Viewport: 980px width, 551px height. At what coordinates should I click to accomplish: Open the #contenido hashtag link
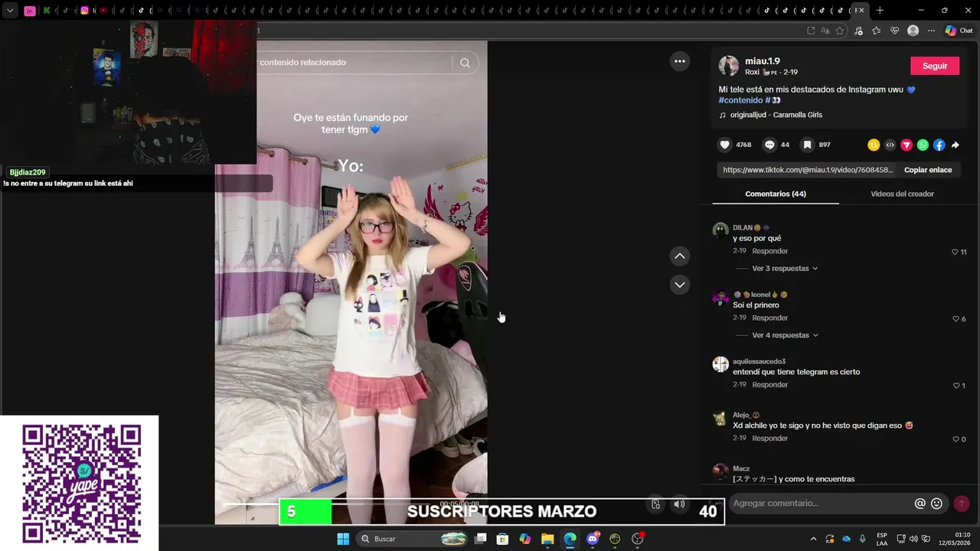[740, 100]
